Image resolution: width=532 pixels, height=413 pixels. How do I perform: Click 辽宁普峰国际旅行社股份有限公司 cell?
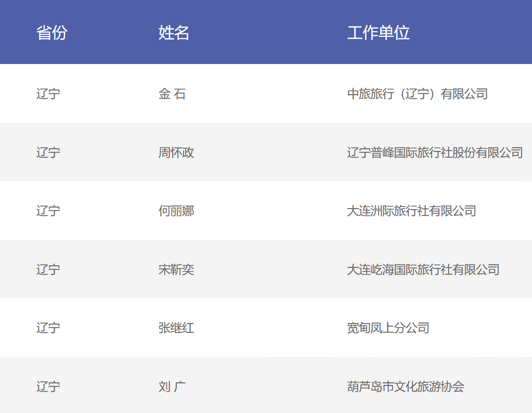pyautogui.click(x=435, y=152)
